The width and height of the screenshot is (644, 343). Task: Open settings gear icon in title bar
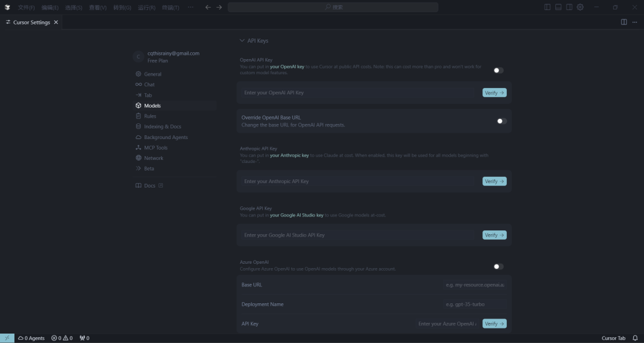[580, 7]
